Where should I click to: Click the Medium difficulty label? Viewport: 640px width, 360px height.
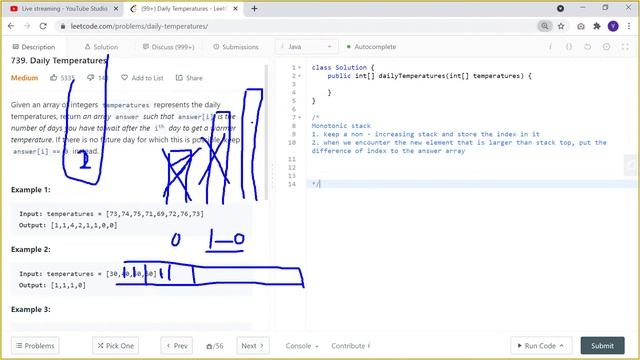[24, 78]
